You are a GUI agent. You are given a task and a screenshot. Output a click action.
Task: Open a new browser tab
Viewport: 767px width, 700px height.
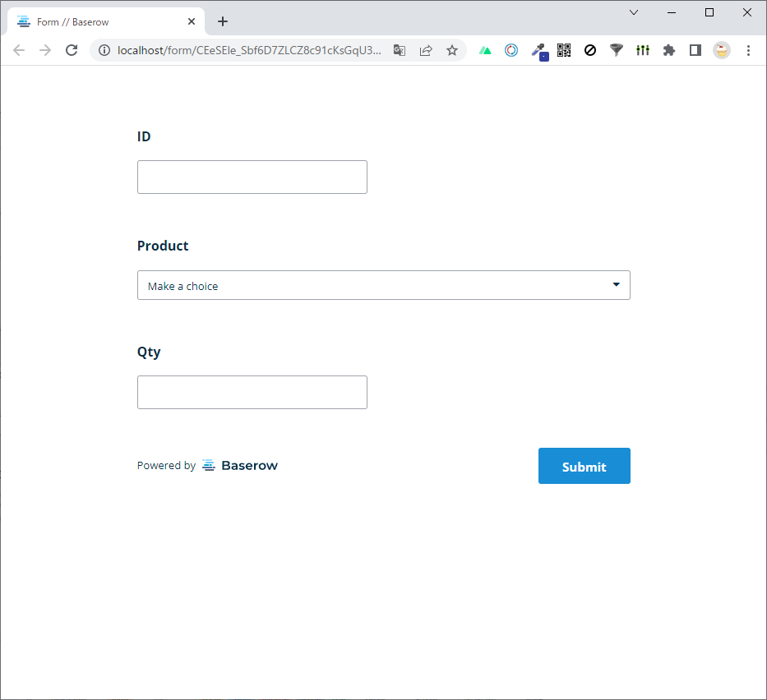[x=223, y=21]
